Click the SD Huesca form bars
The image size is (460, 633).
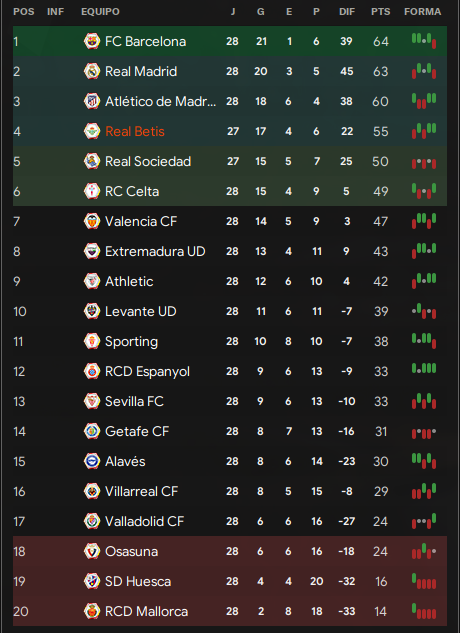[424, 581]
